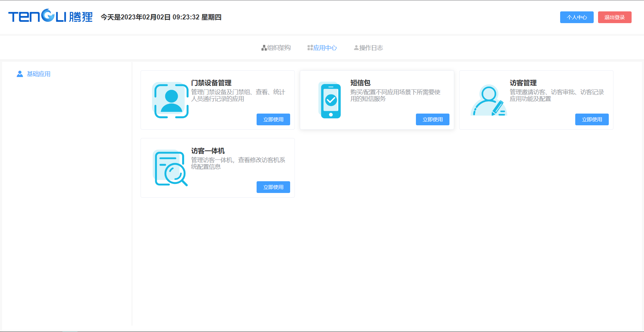Click the 访客管理 title

pyautogui.click(x=523, y=83)
